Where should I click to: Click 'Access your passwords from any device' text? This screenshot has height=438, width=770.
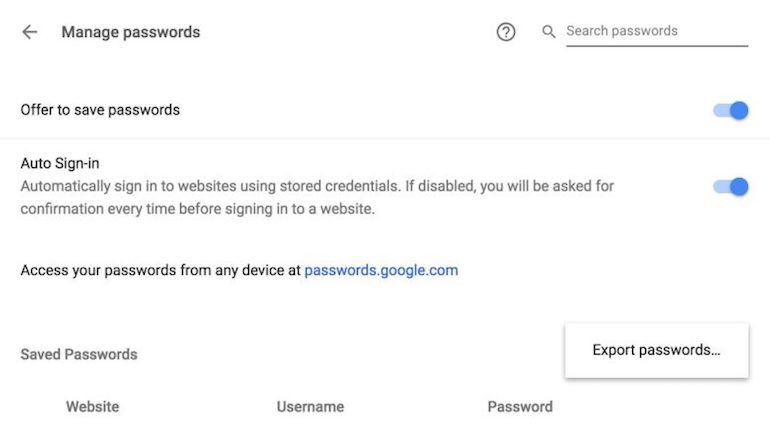(x=160, y=270)
